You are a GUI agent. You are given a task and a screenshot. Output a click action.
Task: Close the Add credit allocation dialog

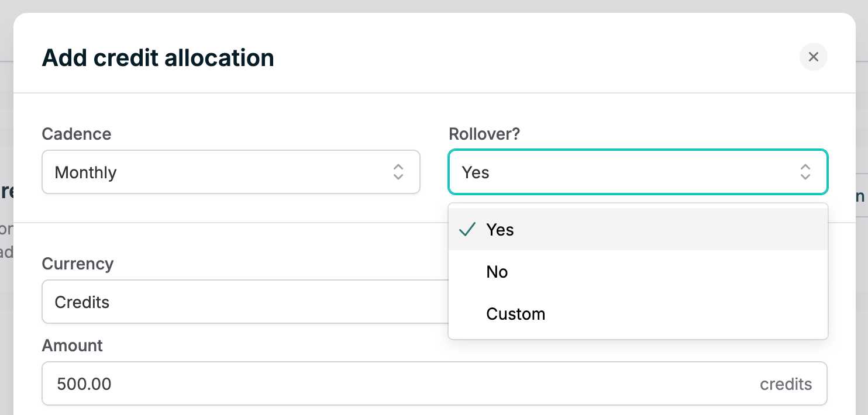point(813,57)
